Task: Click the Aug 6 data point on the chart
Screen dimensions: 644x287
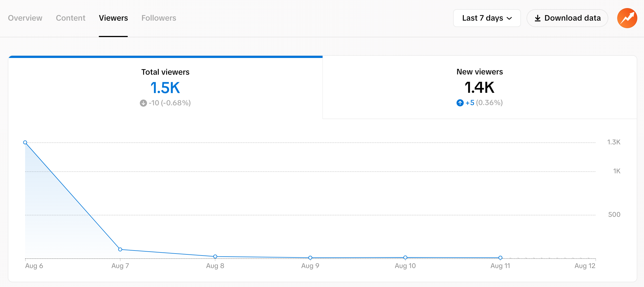Action: [25, 142]
